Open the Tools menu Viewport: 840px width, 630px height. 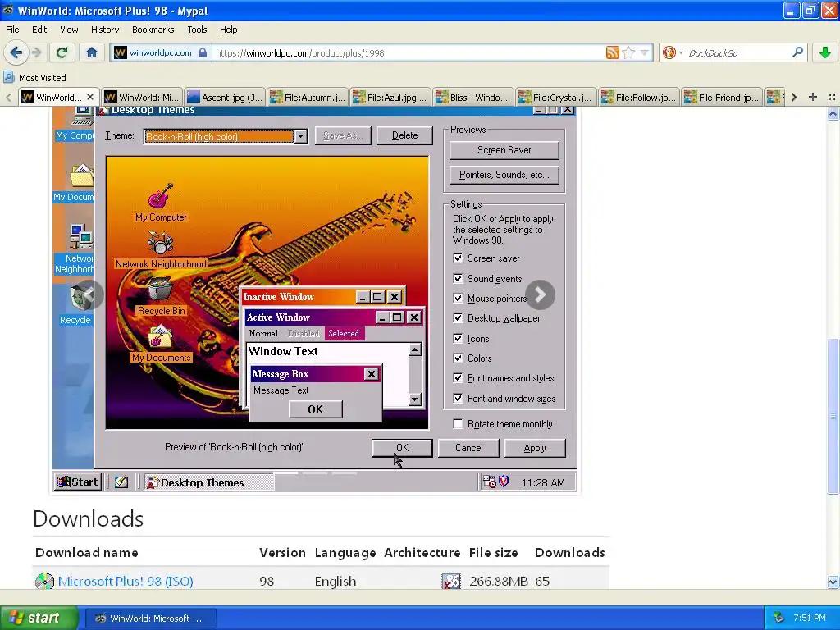[x=197, y=30]
